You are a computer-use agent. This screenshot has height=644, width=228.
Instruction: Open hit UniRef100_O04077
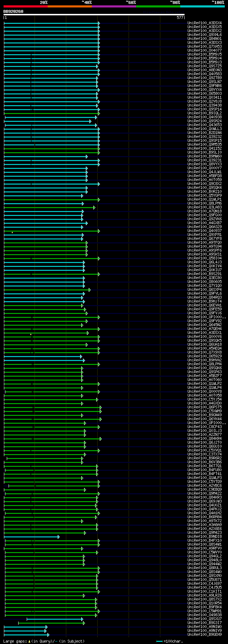tap(204, 51)
